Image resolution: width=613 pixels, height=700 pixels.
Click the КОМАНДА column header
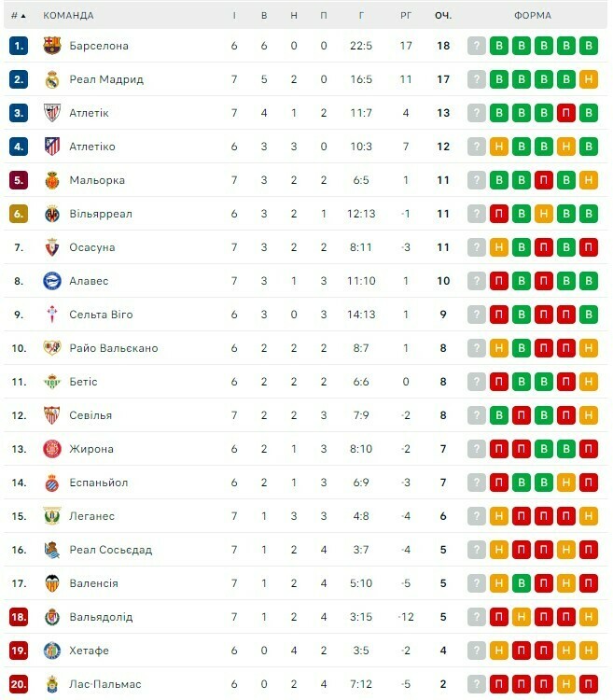(x=68, y=16)
